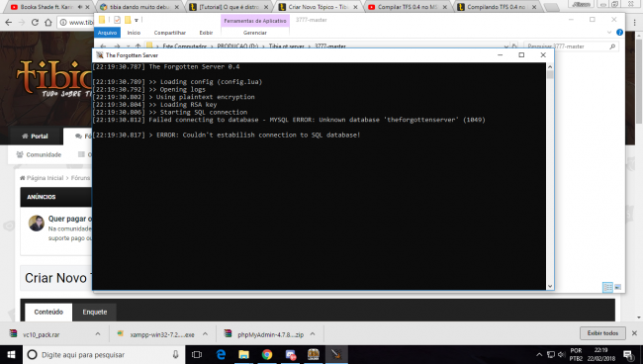
Task: Click The Forgotten Server window title icon
Action: pos(99,55)
